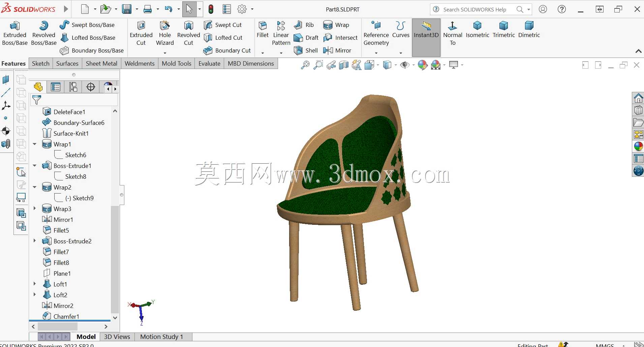
Task: Select the Boundary Cut tool
Action: pos(227,50)
